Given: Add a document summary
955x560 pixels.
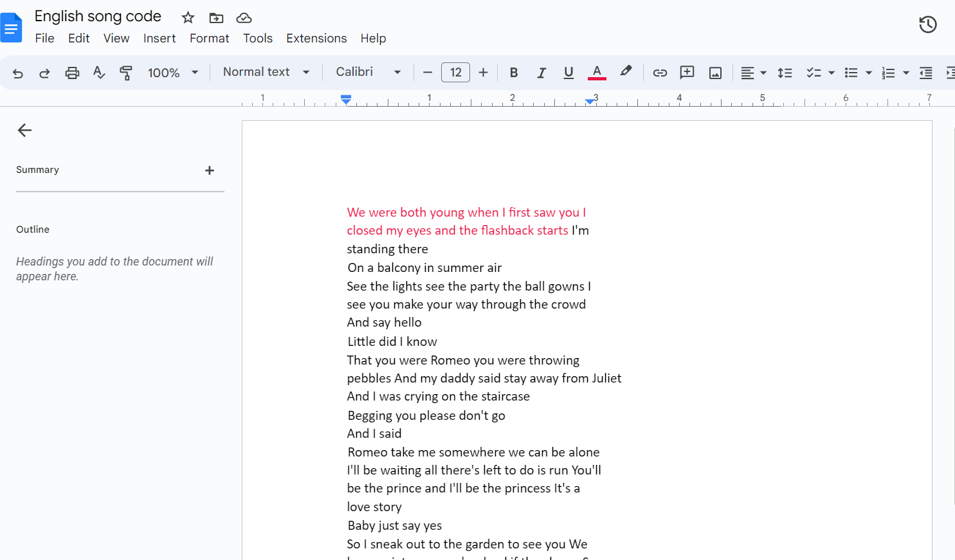Looking at the screenshot, I should pos(210,170).
